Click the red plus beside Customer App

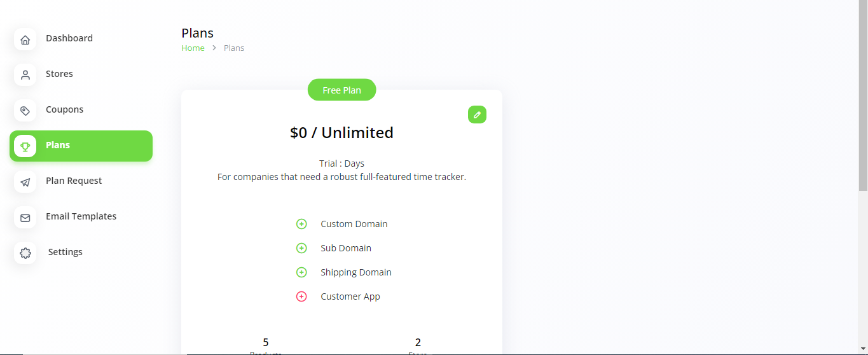tap(301, 296)
